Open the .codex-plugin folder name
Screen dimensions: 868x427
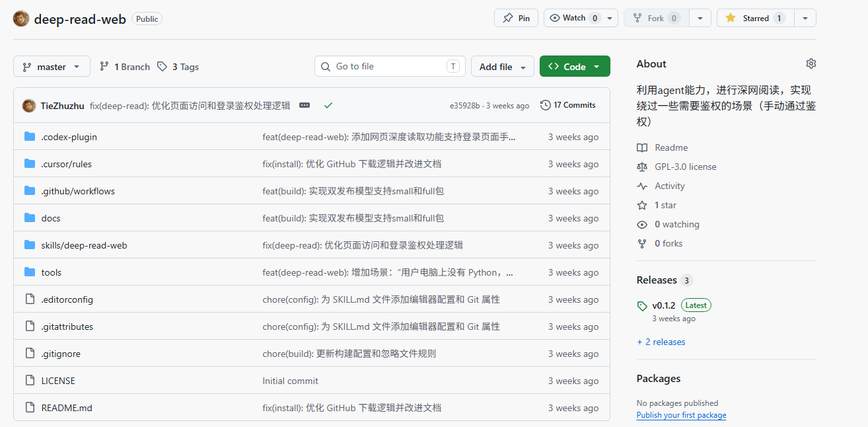click(69, 137)
